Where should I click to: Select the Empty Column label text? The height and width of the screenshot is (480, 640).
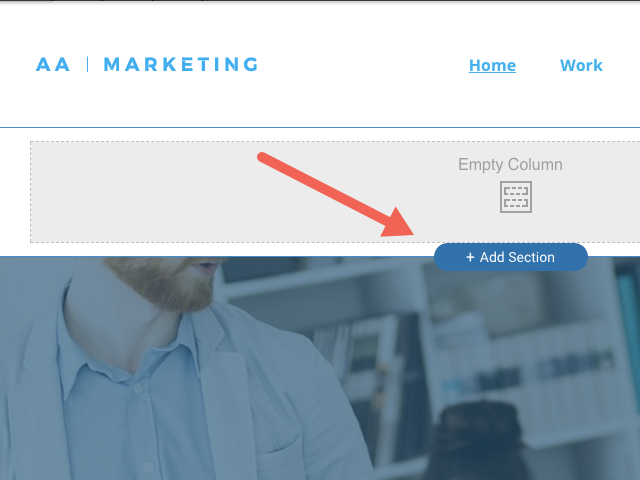click(510, 164)
